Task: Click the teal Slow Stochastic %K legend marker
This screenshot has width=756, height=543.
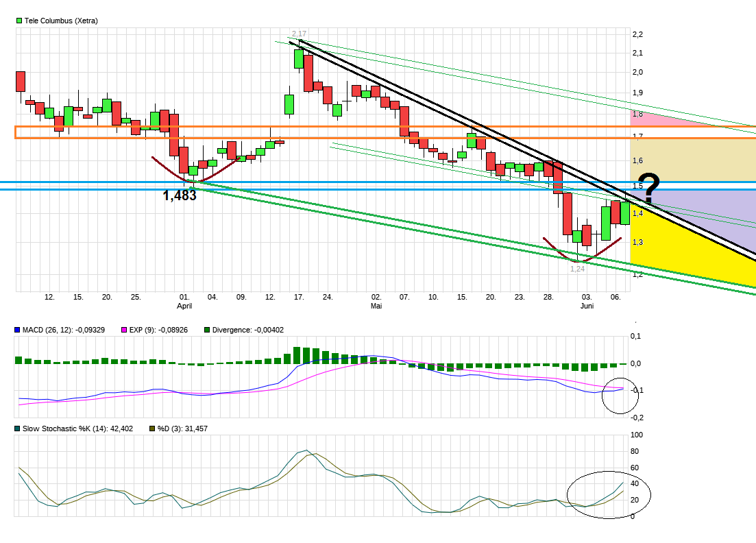Action: 16,429
